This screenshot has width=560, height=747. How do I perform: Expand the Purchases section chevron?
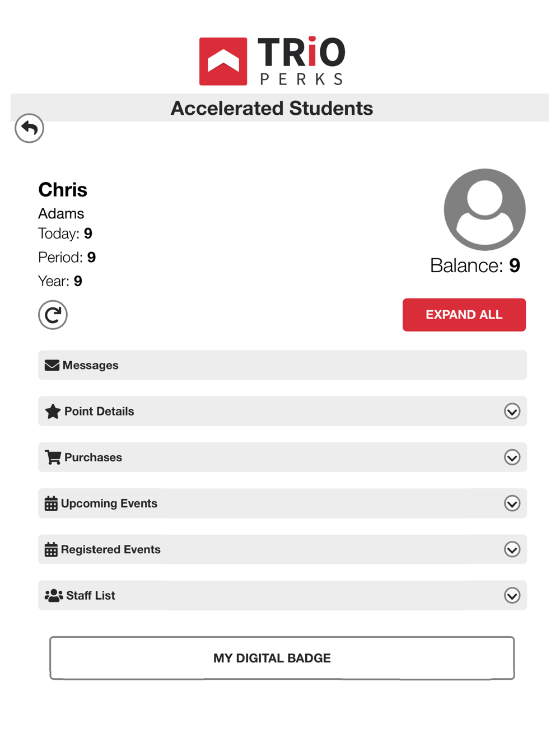pos(512,457)
